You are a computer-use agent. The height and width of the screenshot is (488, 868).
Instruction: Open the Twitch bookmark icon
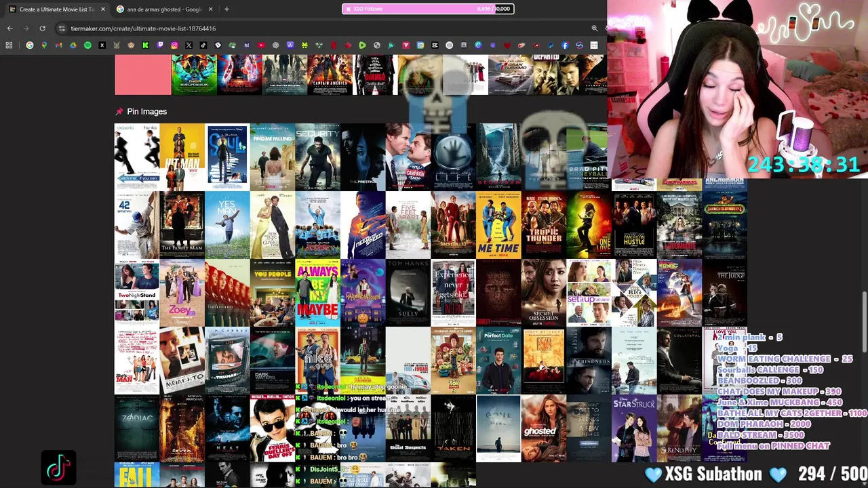coord(160,45)
